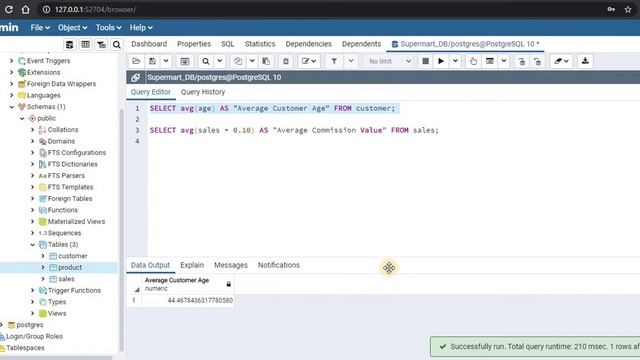Open the Object menu

(72, 27)
